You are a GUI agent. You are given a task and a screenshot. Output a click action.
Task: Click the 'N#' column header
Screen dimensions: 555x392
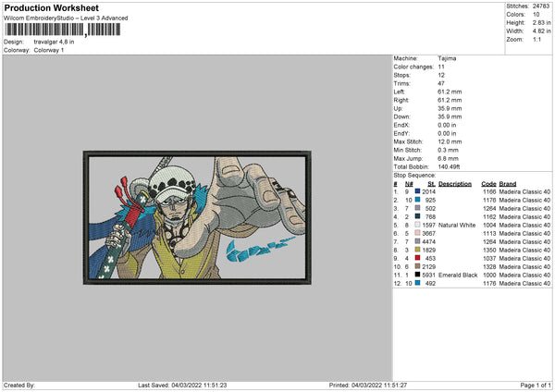point(409,184)
